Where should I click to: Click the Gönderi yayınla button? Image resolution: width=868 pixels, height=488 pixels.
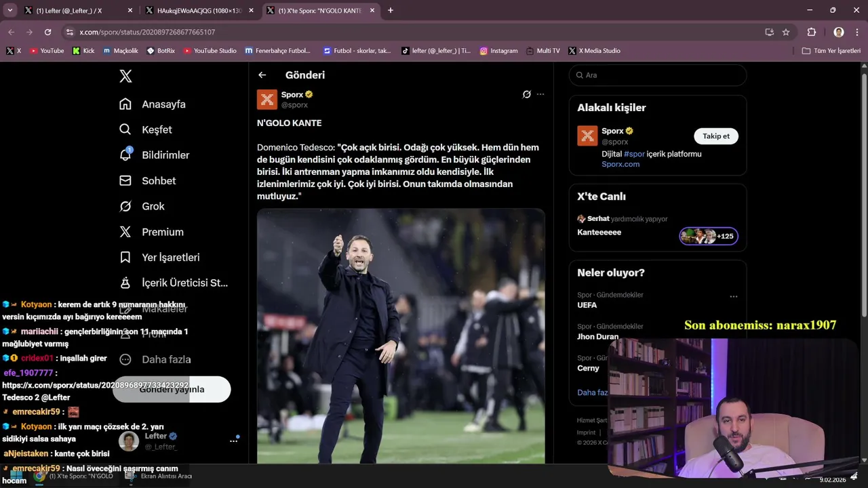pyautogui.click(x=172, y=389)
